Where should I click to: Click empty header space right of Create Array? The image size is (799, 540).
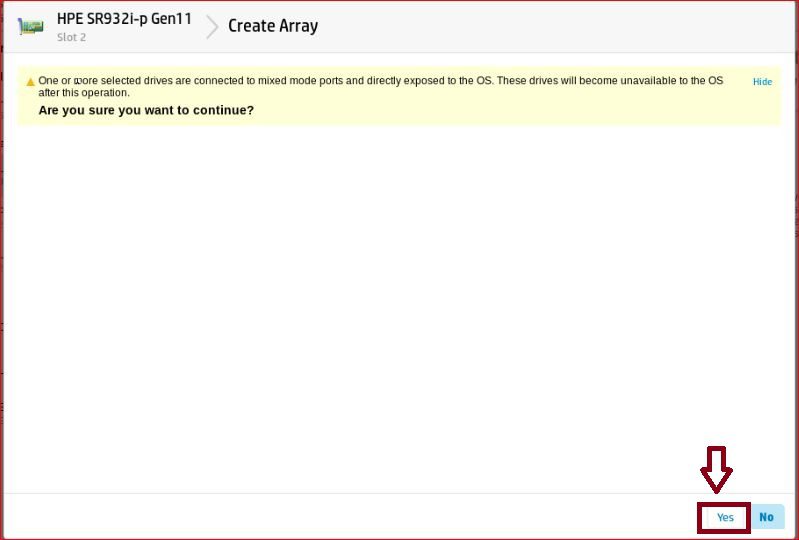550,27
